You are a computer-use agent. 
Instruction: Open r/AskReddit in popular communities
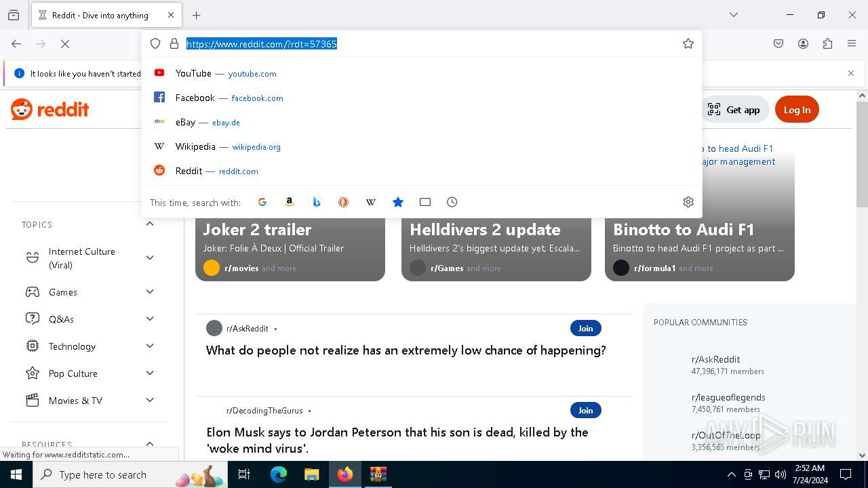(715, 359)
